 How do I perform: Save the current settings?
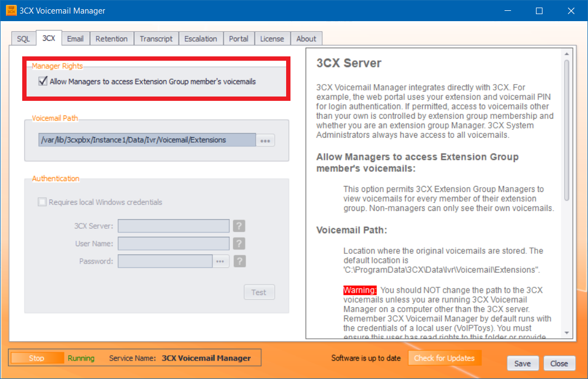(522, 363)
